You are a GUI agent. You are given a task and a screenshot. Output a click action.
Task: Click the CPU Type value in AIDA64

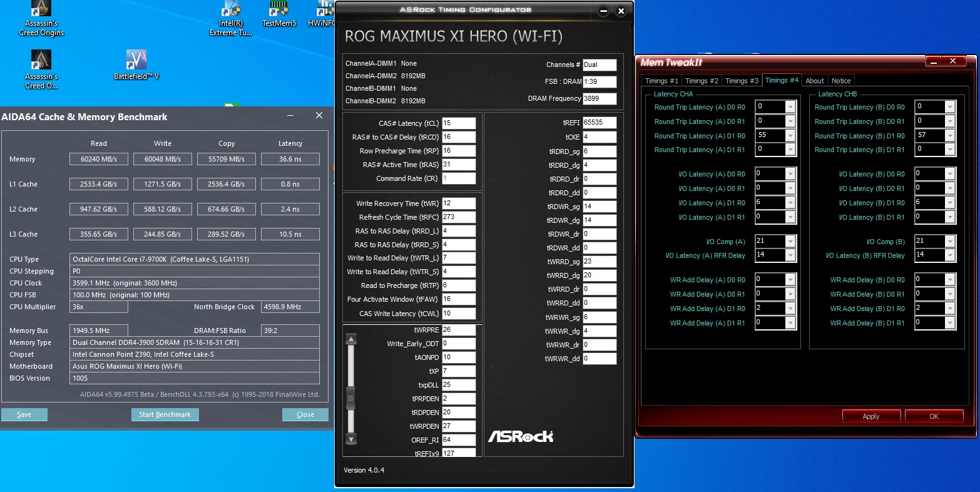tap(195, 259)
